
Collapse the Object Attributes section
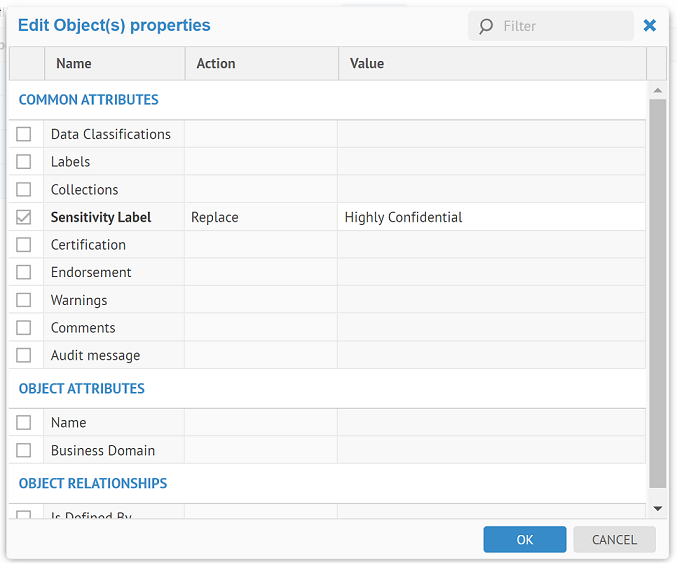click(82, 388)
